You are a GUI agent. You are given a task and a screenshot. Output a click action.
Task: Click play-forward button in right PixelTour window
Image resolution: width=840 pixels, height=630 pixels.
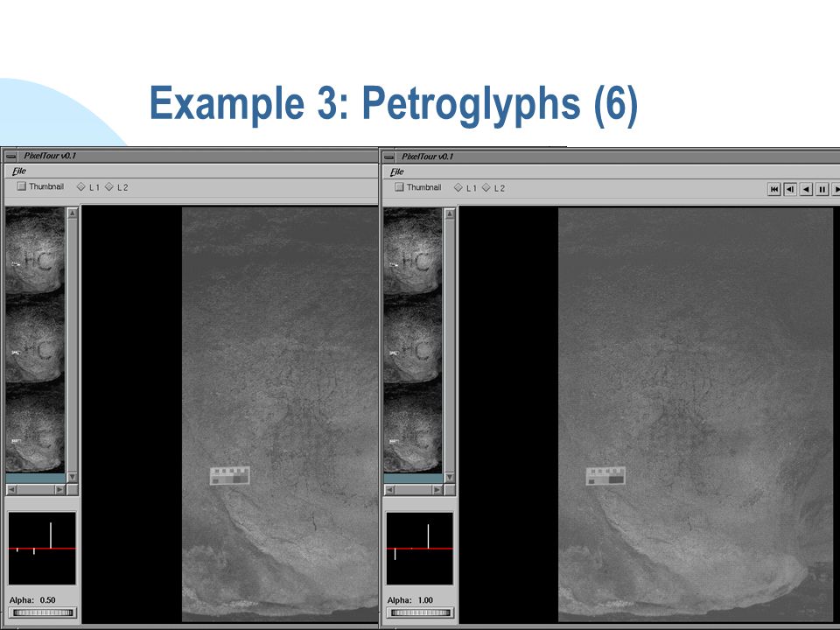(836, 189)
